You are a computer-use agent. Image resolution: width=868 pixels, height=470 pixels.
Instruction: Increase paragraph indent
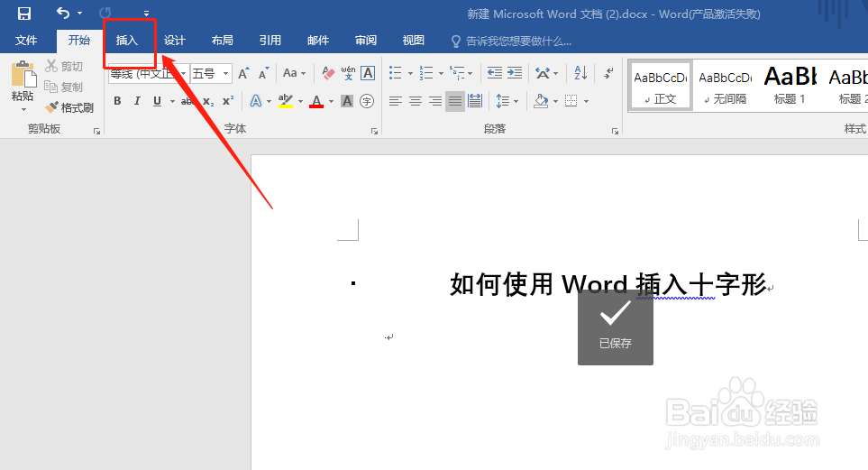(x=515, y=72)
